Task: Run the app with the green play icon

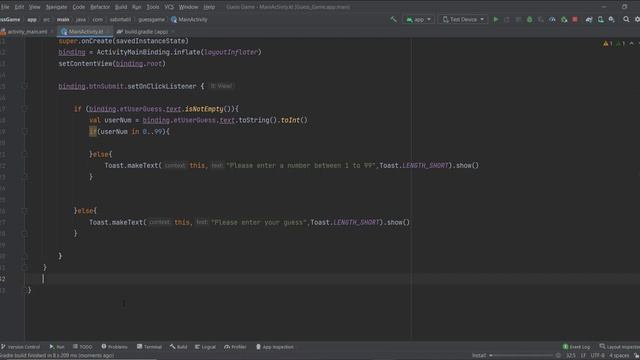Action: (x=496, y=19)
